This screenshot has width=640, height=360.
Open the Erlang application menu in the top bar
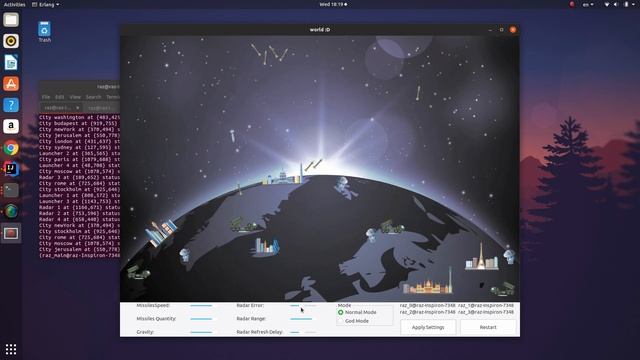(46, 4)
